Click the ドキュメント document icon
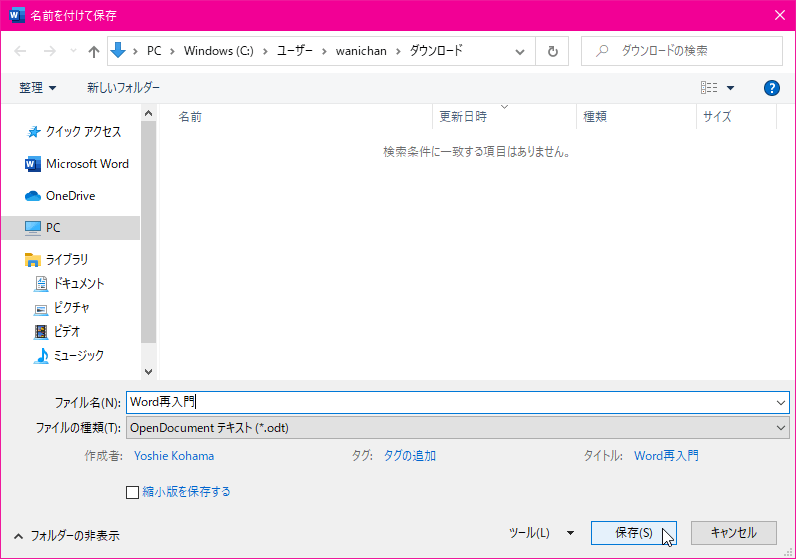The height and width of the screenshot is (559, 796). click(41, 283)
